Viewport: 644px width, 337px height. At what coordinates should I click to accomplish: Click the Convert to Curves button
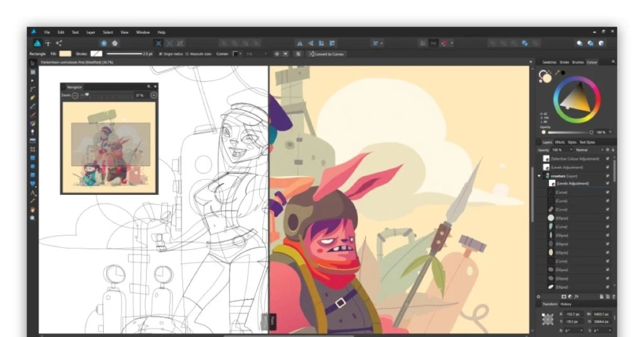pyautogui.click(x=327, y=54)
